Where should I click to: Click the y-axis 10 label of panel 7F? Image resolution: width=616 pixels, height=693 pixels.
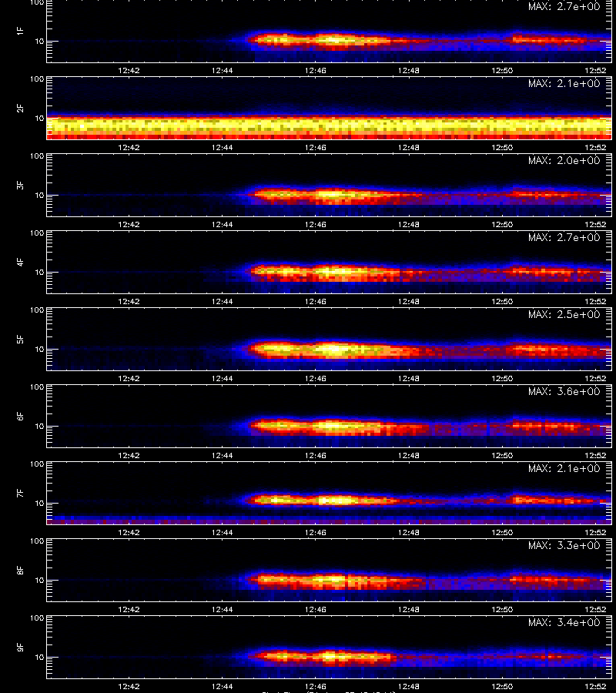pyautogui.click(x=39, y=503)
